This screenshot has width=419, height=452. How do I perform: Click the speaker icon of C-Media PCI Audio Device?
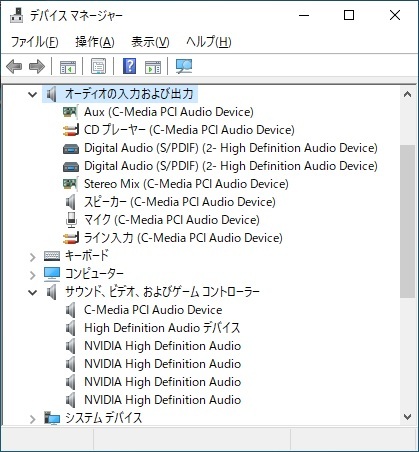tap(71, 310)
